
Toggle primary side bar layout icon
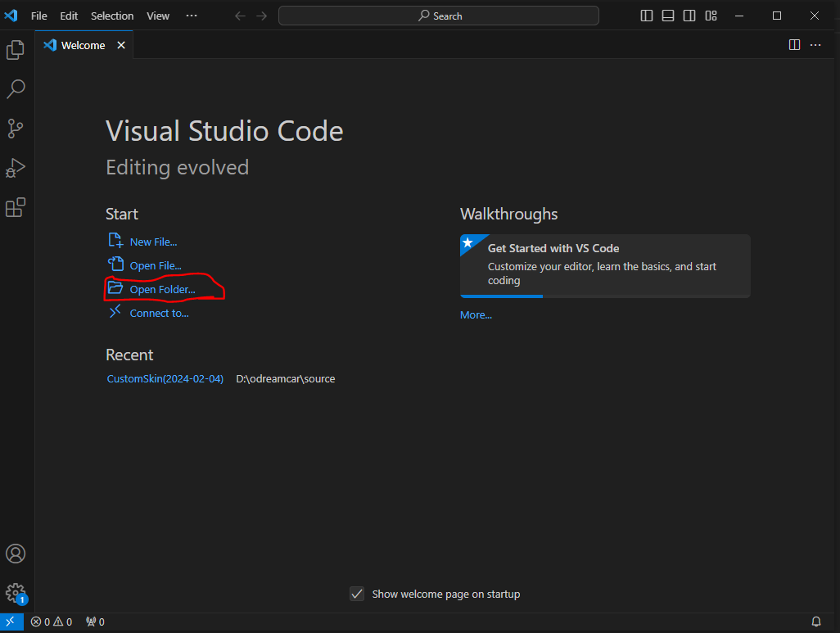pos(647,16)
